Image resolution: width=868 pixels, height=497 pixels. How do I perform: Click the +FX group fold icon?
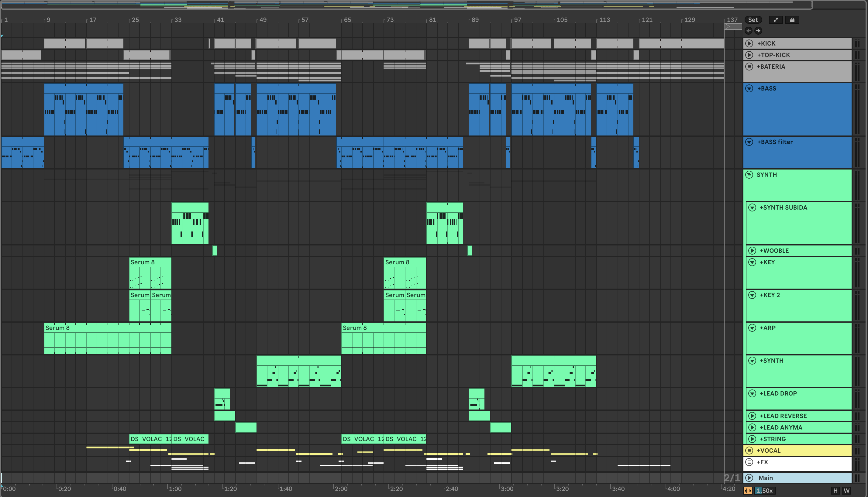[x=749, y=462]
